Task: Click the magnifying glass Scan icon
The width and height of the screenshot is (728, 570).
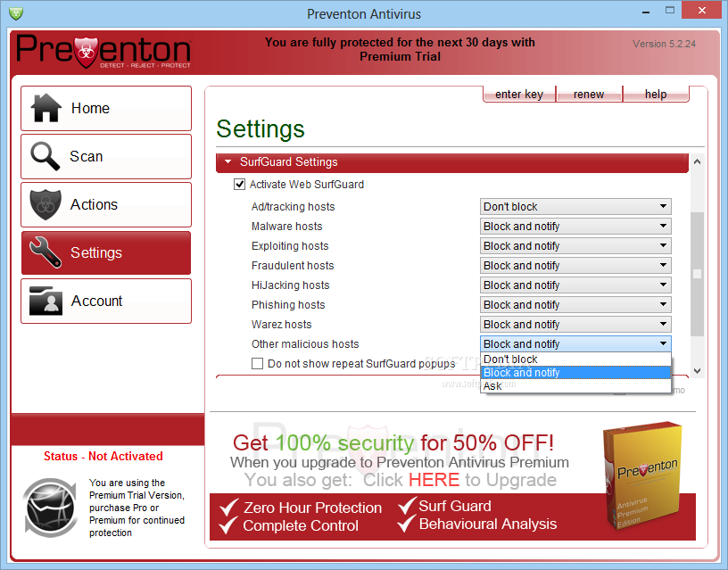Action: pyautogui.click(x=45, y=156)
